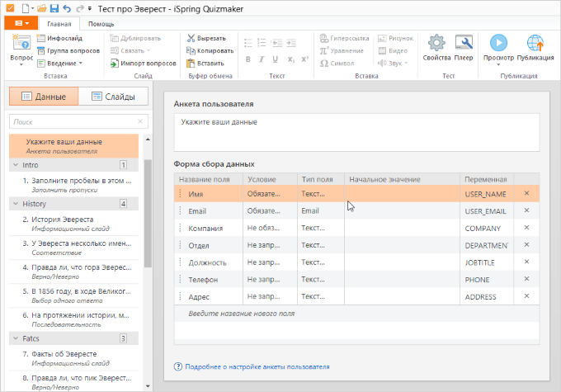Toggle subscript formatting
The height and width of the screenshot is (392, 561).
click(x=291, y=59)
